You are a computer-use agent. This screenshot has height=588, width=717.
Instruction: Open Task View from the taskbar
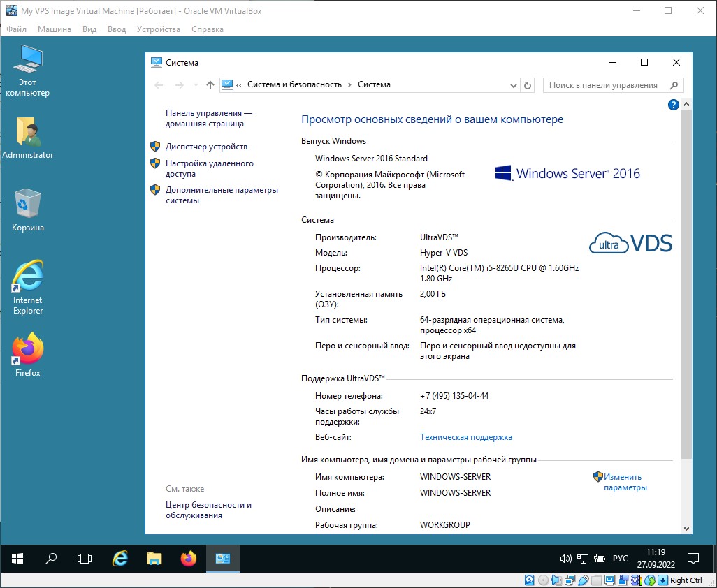click(85, 559)
